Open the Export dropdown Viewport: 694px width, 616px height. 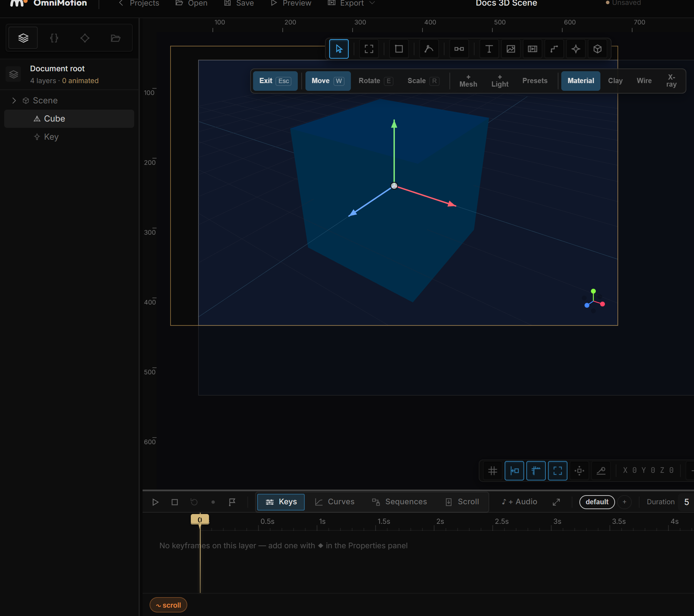coord(351,3)
